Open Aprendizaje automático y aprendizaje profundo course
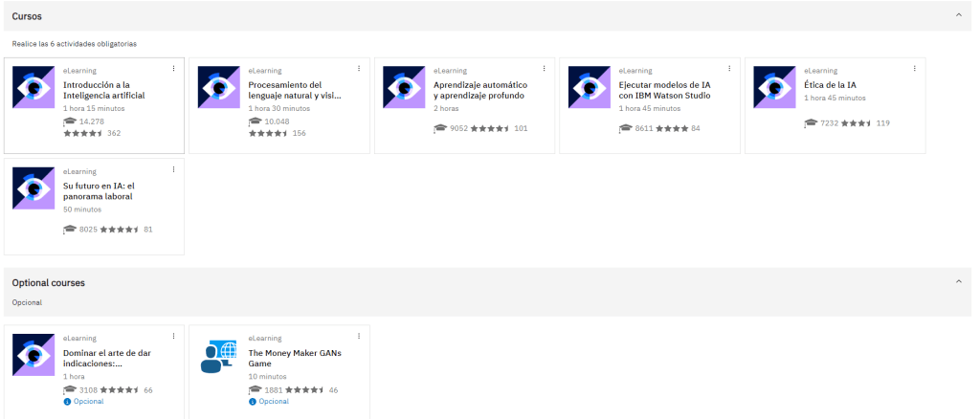The width and height of the screenshot is (980, 419). 479,90
